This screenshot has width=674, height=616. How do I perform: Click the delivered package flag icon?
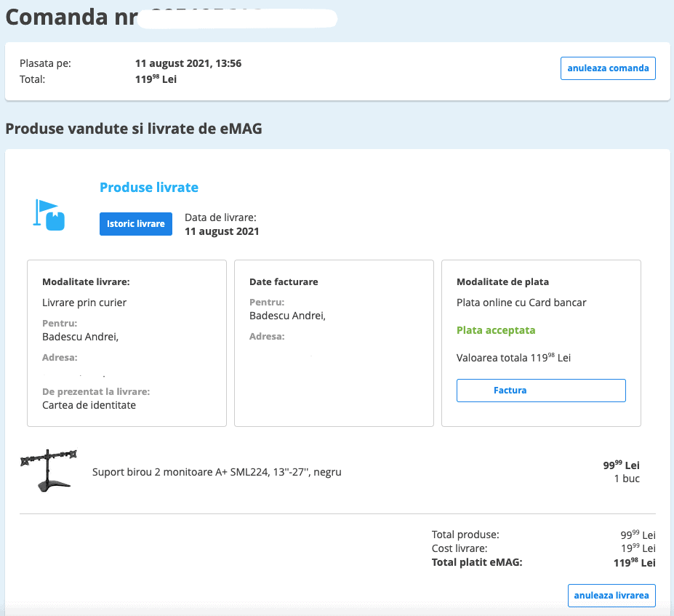(49, 215)
